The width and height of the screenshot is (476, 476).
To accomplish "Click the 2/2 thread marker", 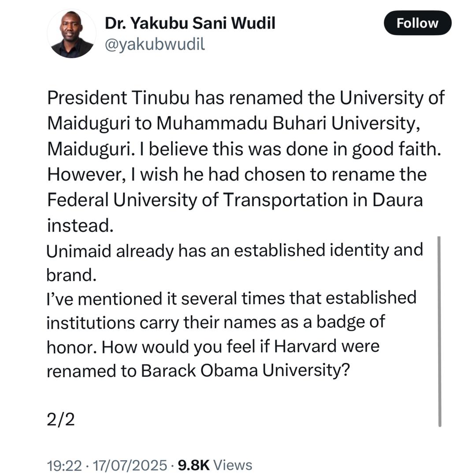I will pos(60,419).
